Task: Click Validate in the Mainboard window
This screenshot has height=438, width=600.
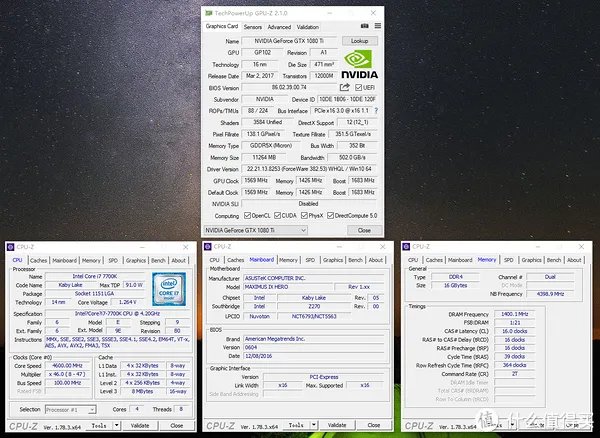Action: [337, 425]
